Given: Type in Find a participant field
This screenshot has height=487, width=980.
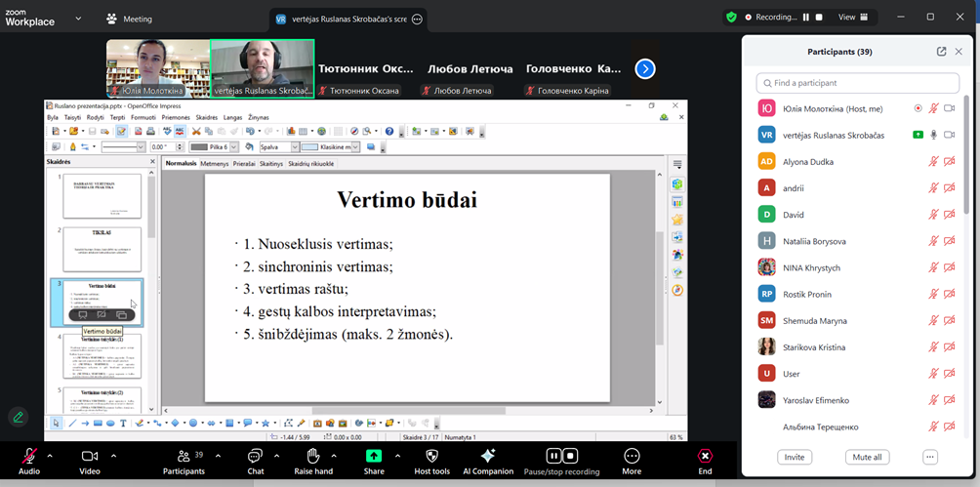Looking at the screenshot, I should coord(857,83).
